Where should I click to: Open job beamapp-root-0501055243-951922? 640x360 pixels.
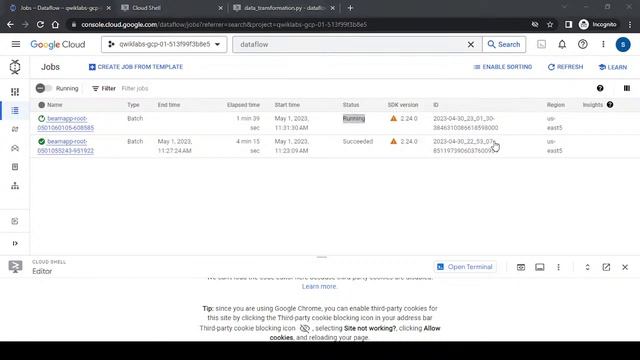point(66,146)
